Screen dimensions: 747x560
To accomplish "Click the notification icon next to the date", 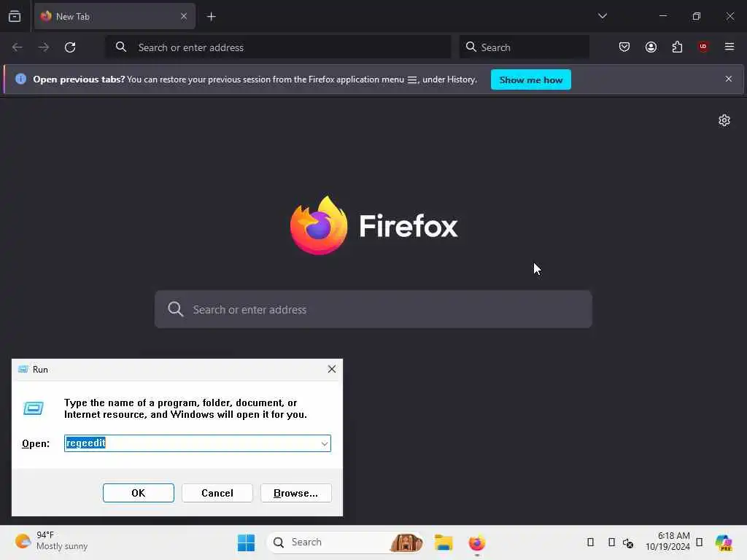I will 700,542.
